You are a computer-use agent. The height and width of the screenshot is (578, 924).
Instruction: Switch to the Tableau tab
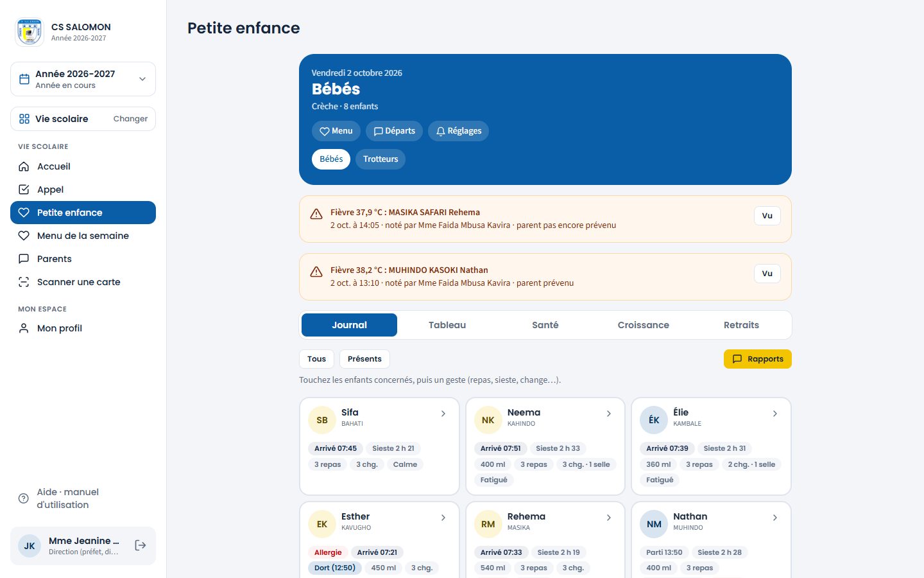[447, 325]
